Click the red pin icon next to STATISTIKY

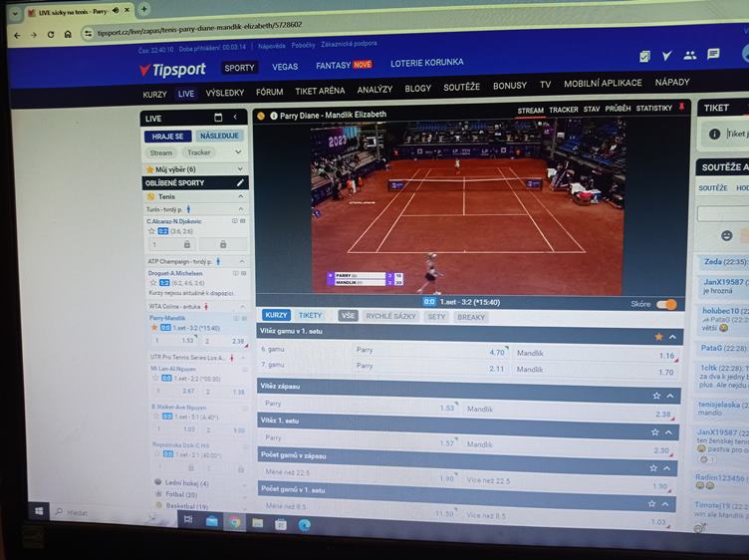681,107
